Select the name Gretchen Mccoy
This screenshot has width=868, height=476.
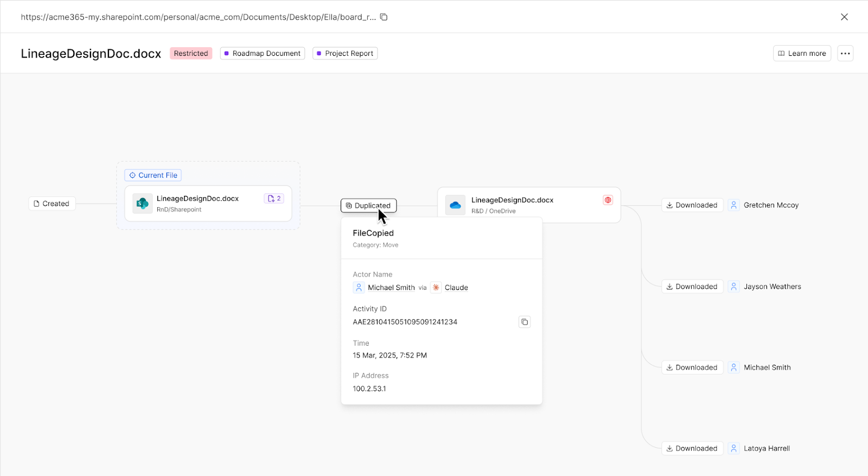[771, 205]
